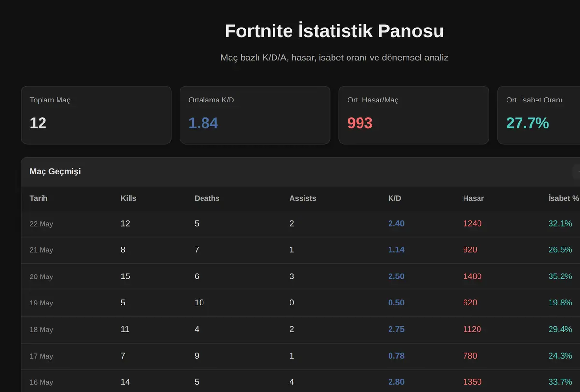The width and height of the screenshot is (580, 392).
Task: Click the 10 deaths cell for 19 May
Action: point(199,303)
